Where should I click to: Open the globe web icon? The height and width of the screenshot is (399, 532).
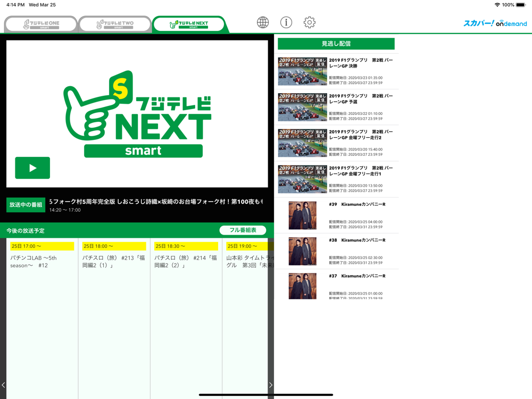(263, 22)
